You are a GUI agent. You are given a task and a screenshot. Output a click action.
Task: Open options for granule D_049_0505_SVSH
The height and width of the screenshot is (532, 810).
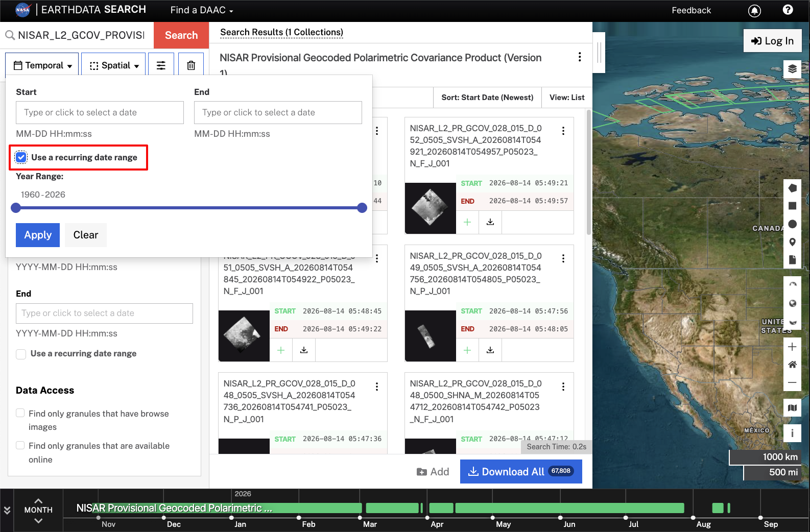[x=563, y=258]
